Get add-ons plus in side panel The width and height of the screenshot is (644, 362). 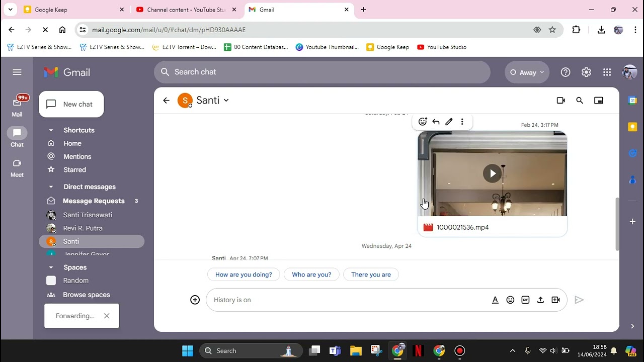(632, 221)
